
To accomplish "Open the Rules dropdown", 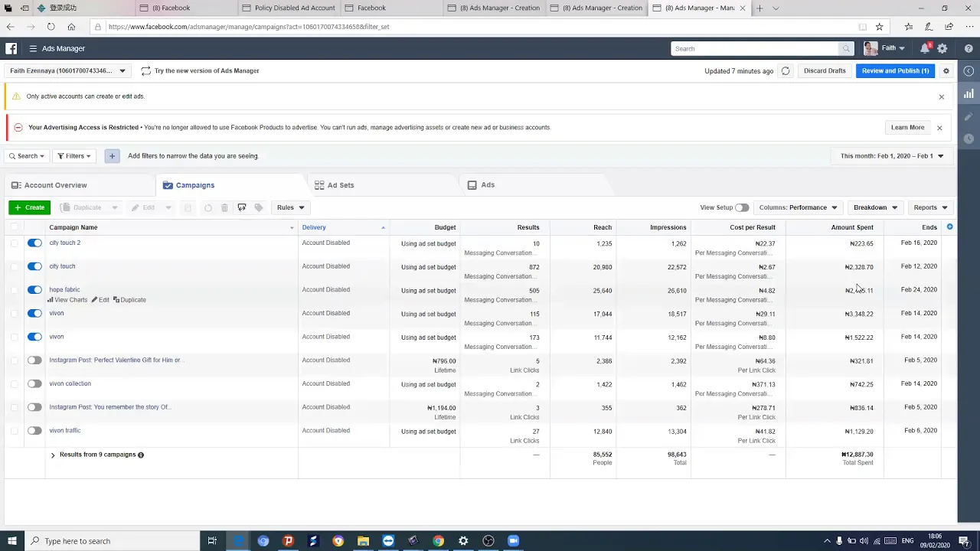I will coord(290,207).
